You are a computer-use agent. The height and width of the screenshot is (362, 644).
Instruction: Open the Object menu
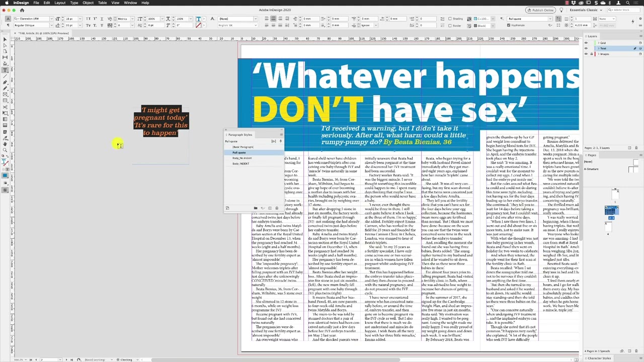pyautogui.click(x=88, y=3)
